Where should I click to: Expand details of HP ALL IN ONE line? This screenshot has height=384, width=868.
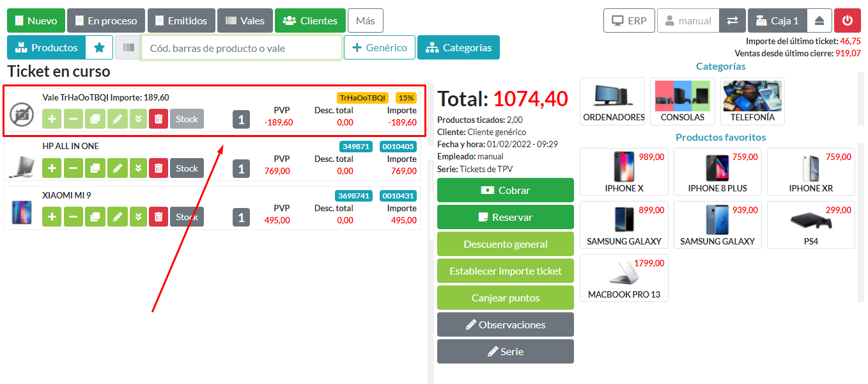click(138, 168)
